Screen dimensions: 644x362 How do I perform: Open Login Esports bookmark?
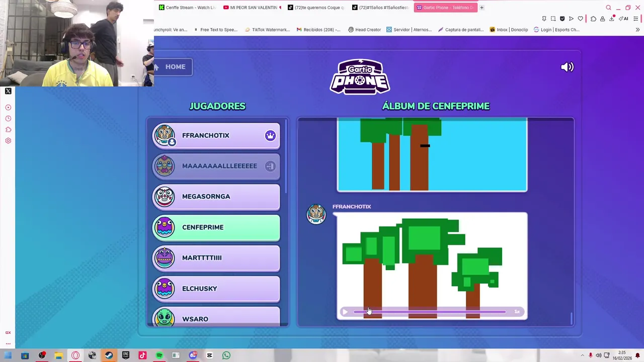pyautogui.click(x=556, y=30)
